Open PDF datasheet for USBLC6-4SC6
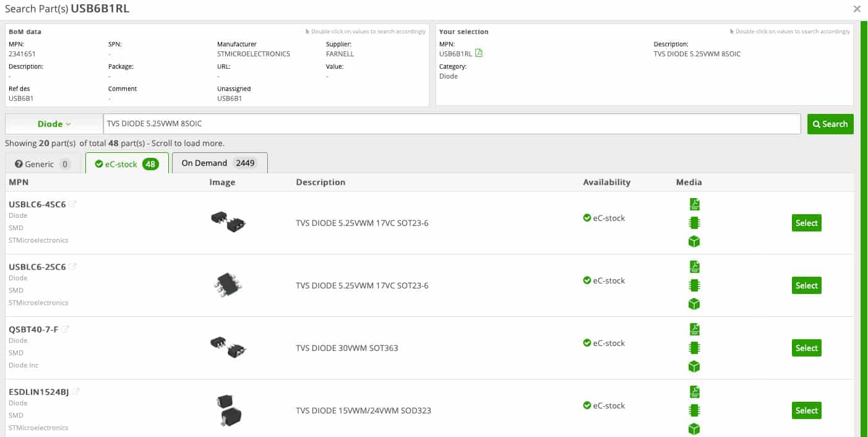 [694, 204]
